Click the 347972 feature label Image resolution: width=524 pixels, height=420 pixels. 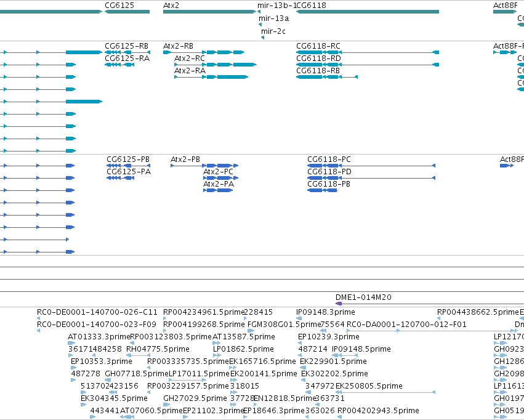(x=320, y=386)
